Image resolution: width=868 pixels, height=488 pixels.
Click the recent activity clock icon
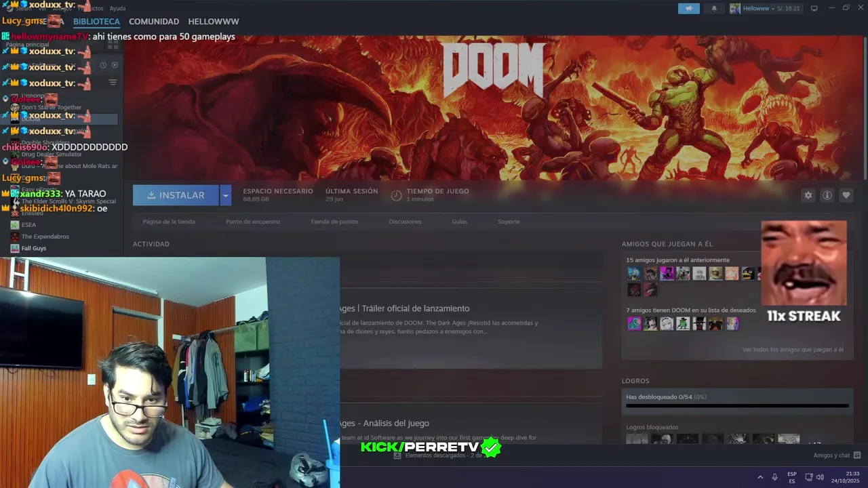click(103, 65)
